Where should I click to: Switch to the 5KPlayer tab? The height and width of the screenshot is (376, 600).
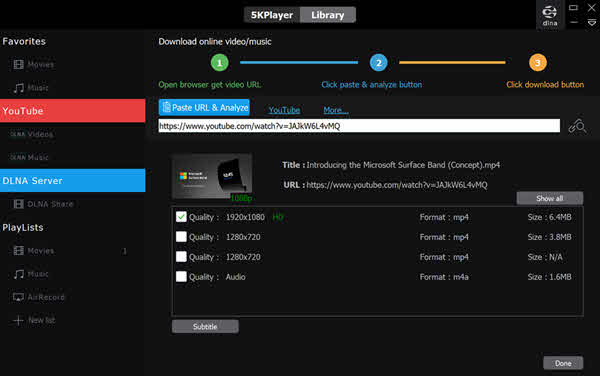pos(272,15)
